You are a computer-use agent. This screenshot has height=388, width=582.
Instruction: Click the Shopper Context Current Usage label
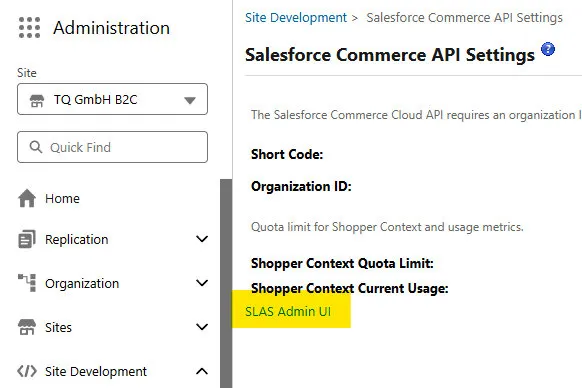[350, 288]
